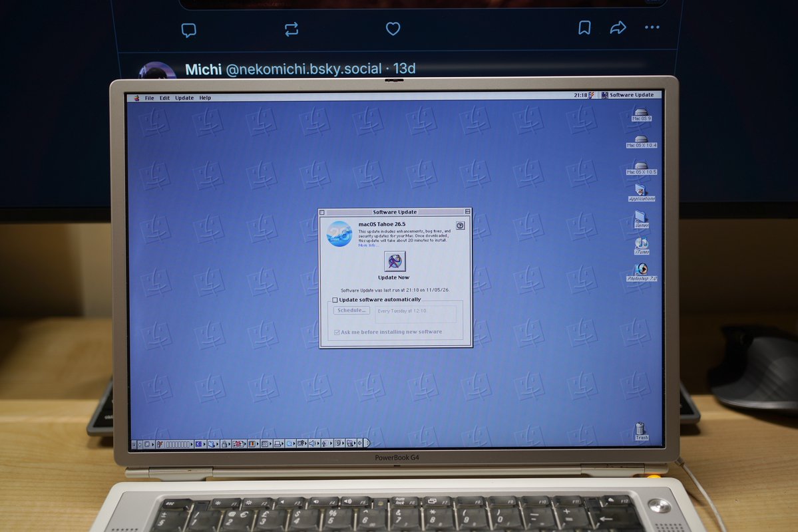Open the File Sharing folder module
The image size is (798, 532).
click(x=211, y=444)
